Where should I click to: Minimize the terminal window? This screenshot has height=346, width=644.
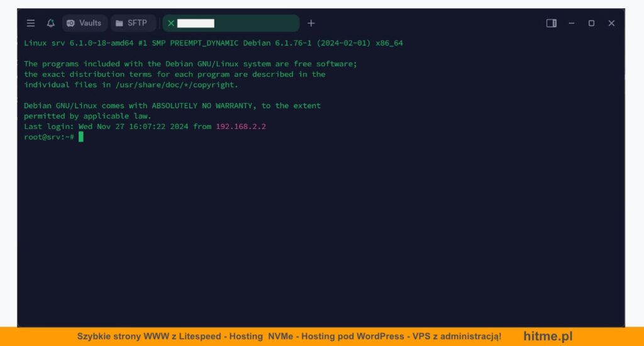[x=571, y=23]
